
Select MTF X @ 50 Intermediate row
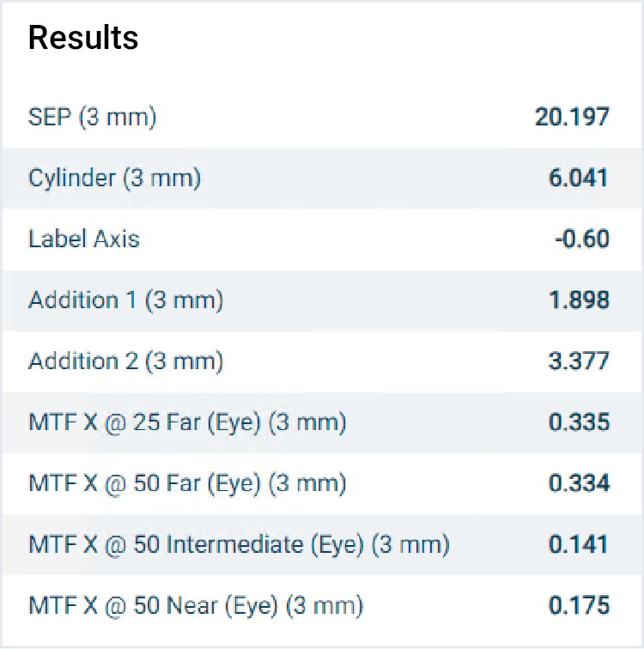click(x=239, y=544)
